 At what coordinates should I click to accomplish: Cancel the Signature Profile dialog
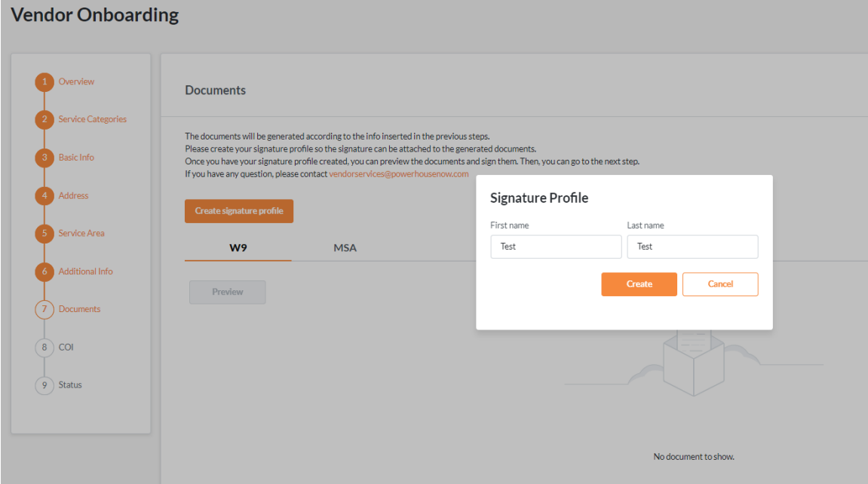click(x=720, y=284)
